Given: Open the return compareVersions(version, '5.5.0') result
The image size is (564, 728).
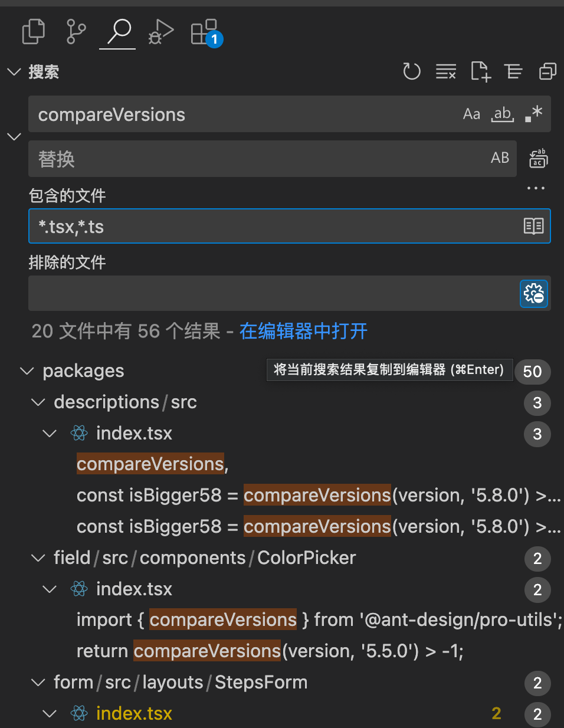Looking at the screenshot, I should [x=270, y=651].
